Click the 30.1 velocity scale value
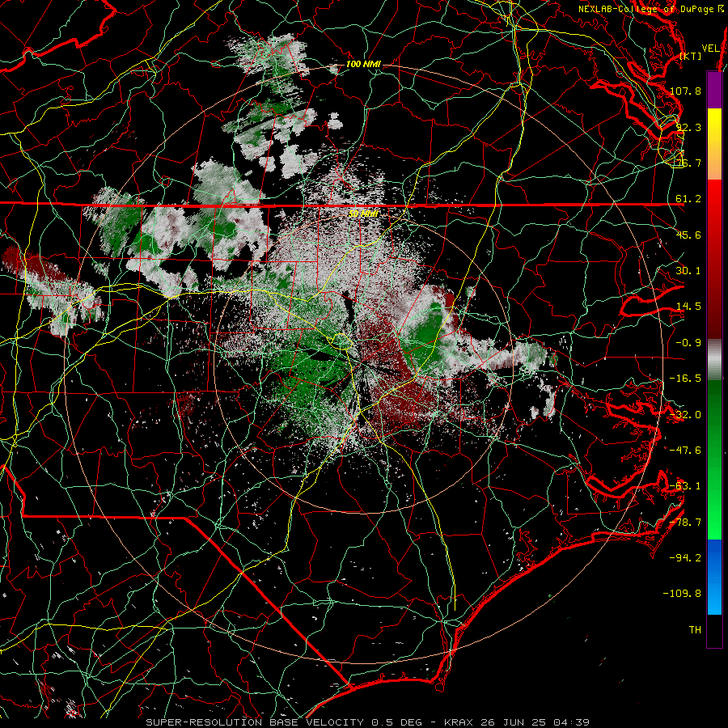This screenshot has width=728, height=728. pyautogui.click(x=688, y=271)
